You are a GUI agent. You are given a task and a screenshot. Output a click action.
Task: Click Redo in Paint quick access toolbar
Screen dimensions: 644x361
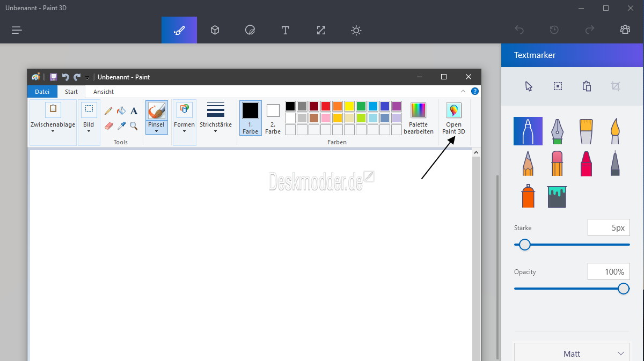tap(77, 77)
